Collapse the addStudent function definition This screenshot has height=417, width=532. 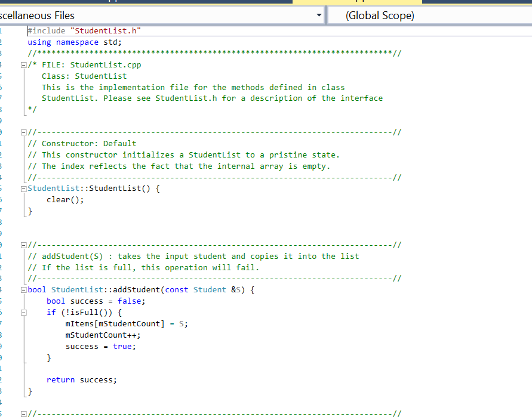click(23, 289)
